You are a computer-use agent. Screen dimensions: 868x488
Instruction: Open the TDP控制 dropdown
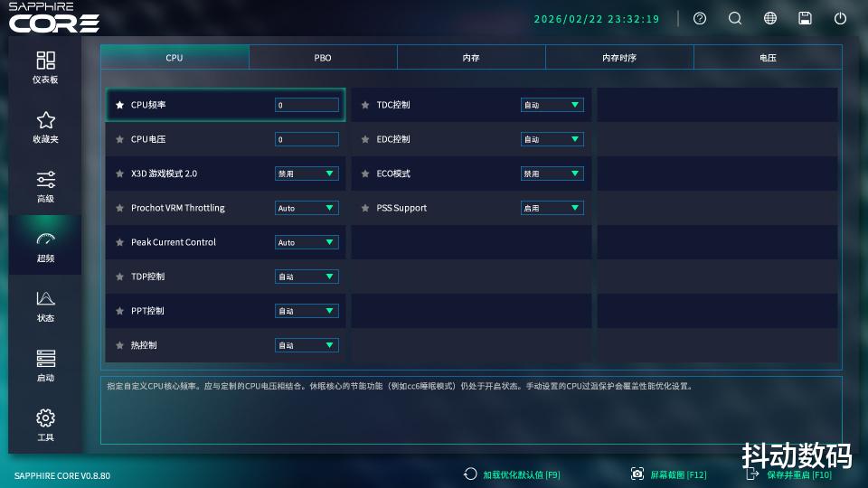click(307, 277)
